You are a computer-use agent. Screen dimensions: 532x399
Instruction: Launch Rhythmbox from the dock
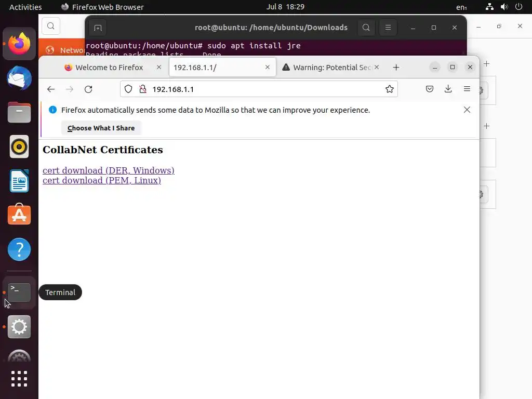(19, 147)
